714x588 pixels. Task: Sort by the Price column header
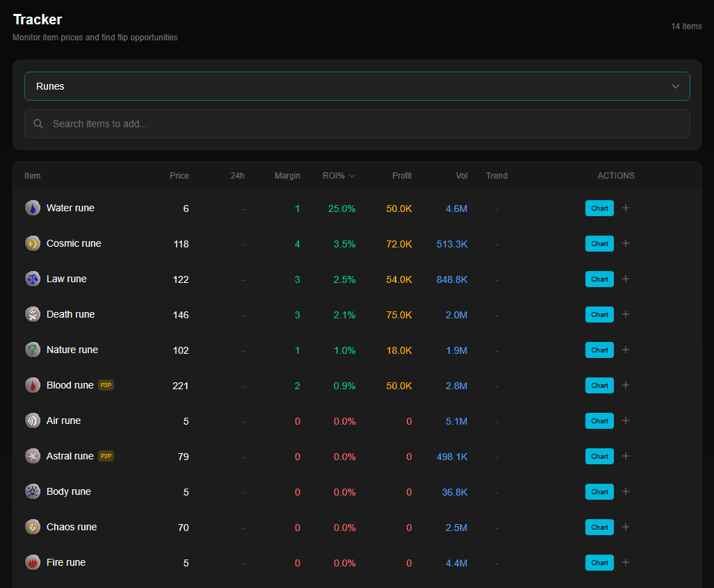pyautogui.click(x=179, y=176)
